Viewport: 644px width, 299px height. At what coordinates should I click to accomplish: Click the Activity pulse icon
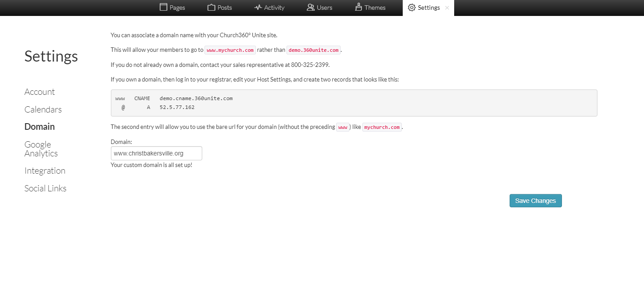pyautogui.click(x=258, y=8)
